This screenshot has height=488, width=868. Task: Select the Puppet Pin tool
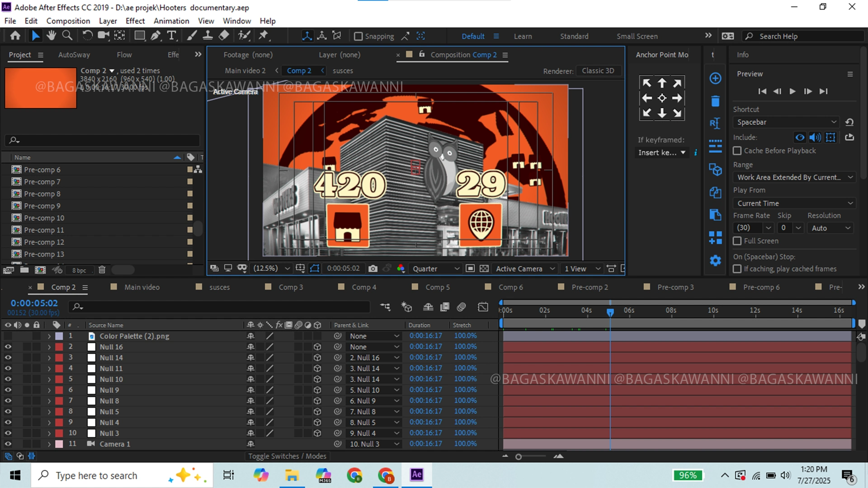[264, 36]
